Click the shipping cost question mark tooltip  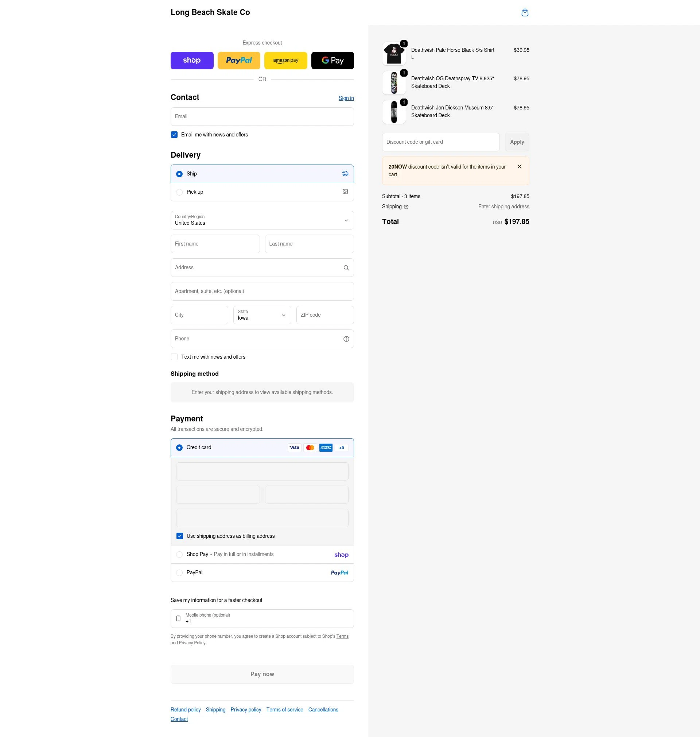pyautogui.click(x=407, y=207)
